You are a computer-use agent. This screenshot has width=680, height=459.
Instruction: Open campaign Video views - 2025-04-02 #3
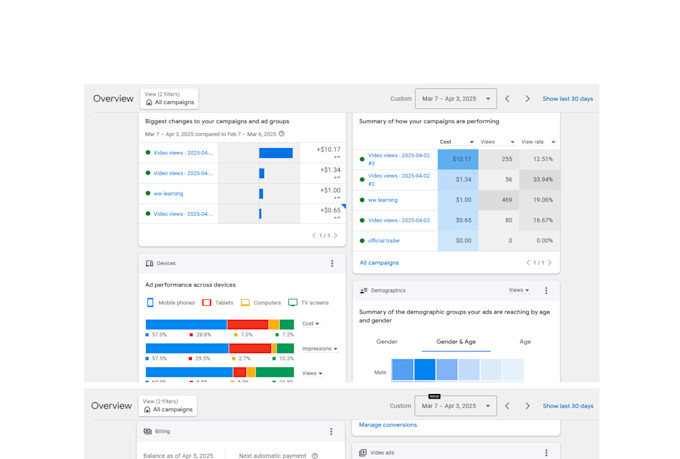pyautogui.click(x=399, y=159)
